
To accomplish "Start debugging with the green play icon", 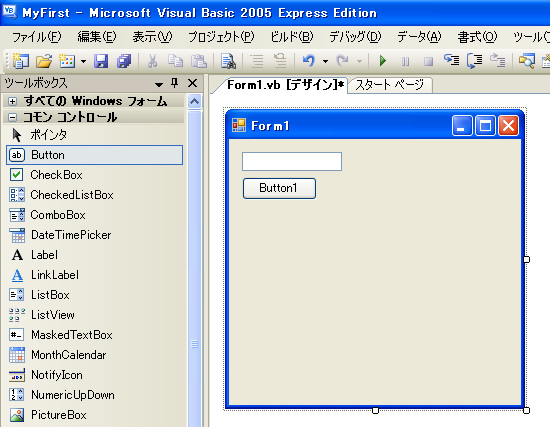I will coord(383,61).
